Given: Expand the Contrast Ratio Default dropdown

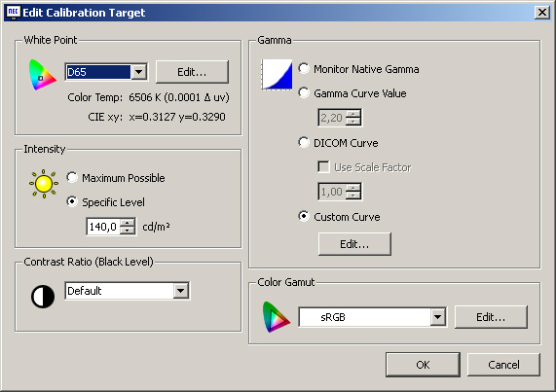Looking at the screenshot, I should pyautogui.click(x=181, y=291).
